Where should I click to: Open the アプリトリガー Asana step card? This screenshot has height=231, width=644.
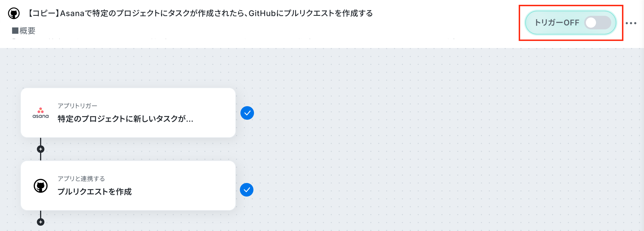[x=128, y=113]
